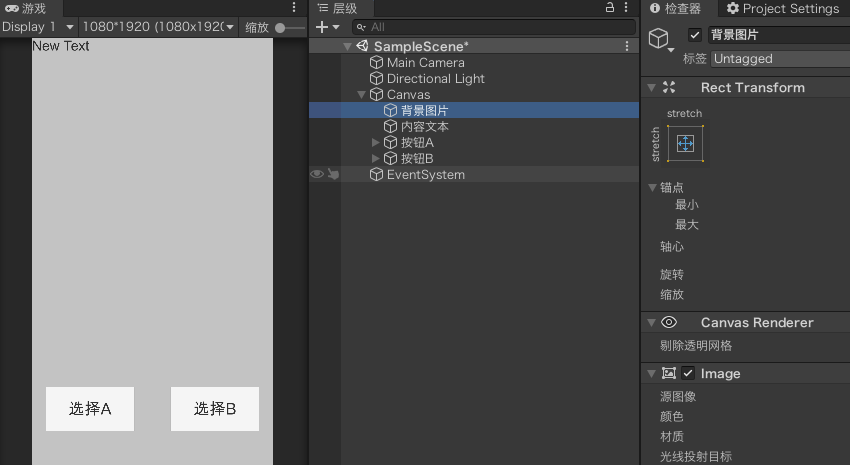Open the create dropdown arrow beside plus

[x=336, y=27]
